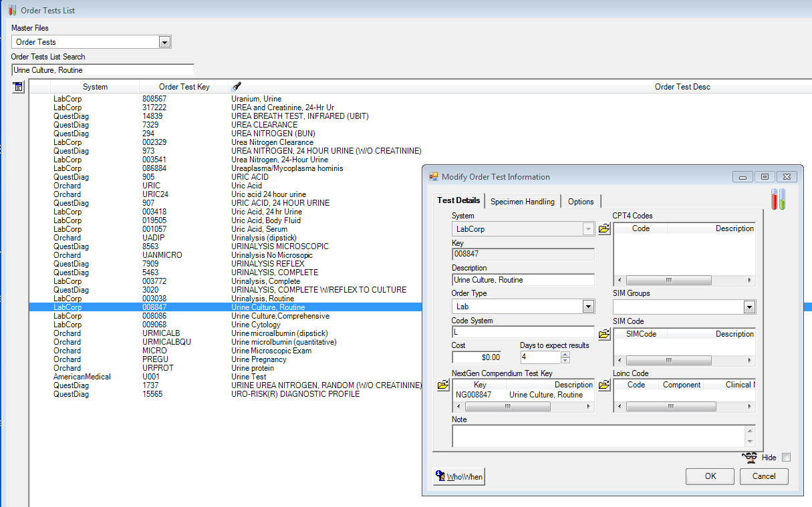Click the Hide disguise glasses icon
This screenshot has height=507, width=812.
(750, 458)
